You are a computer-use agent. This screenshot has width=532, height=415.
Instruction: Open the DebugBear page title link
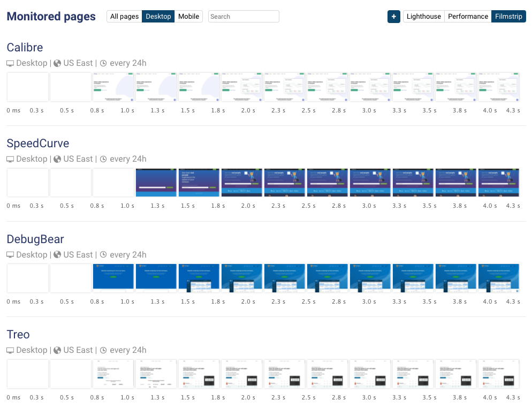click(x=35, y=239)
